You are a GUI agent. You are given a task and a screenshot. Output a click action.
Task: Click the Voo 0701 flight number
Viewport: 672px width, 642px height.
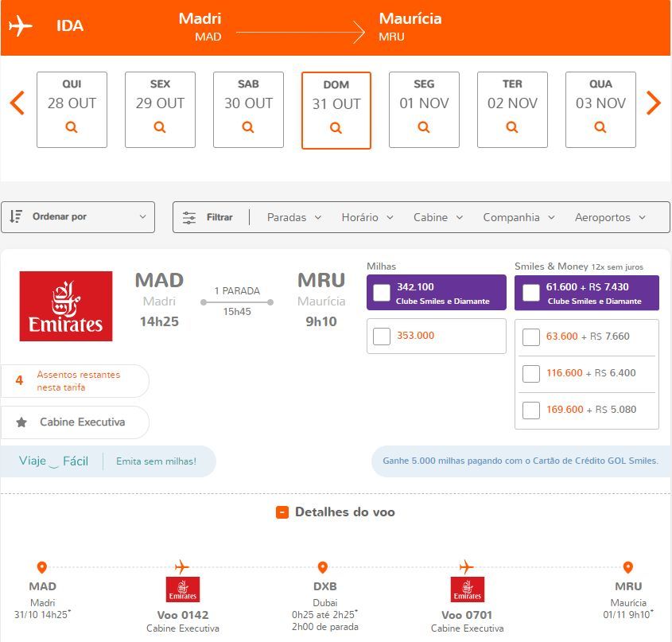coord(467,615)
